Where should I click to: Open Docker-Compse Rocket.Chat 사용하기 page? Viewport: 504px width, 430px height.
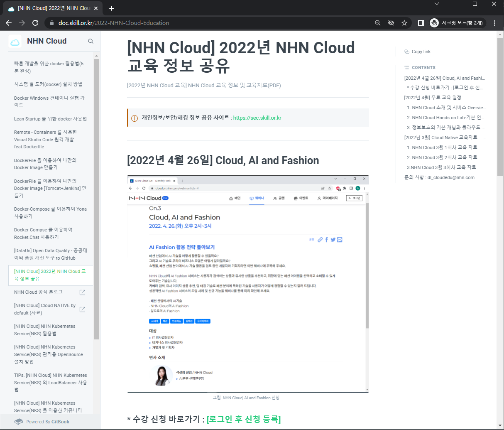point(50,233)
